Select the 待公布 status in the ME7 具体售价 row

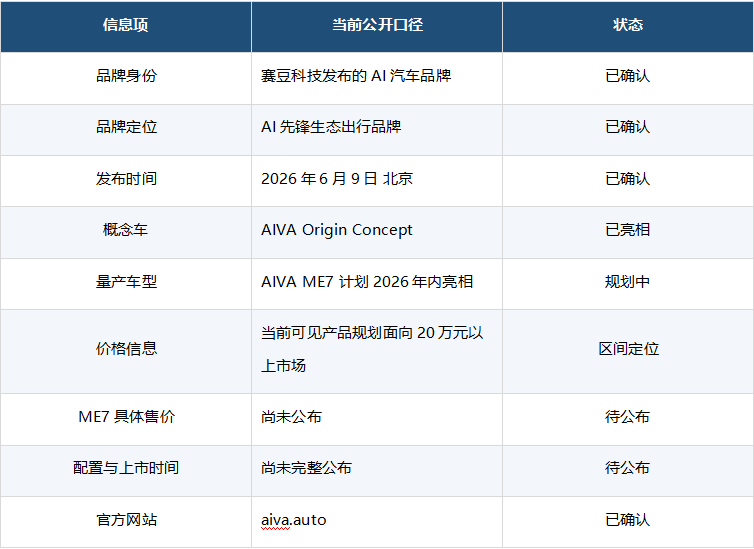[x=628, y=419]
